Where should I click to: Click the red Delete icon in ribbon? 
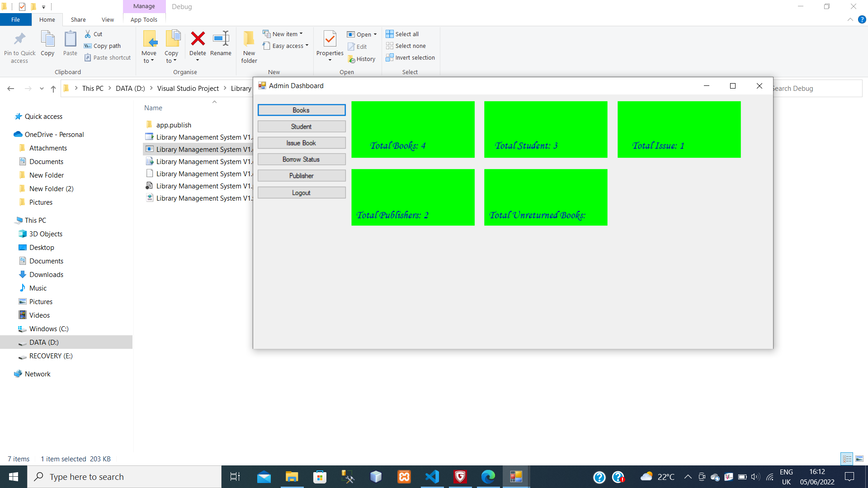(198, 39)
